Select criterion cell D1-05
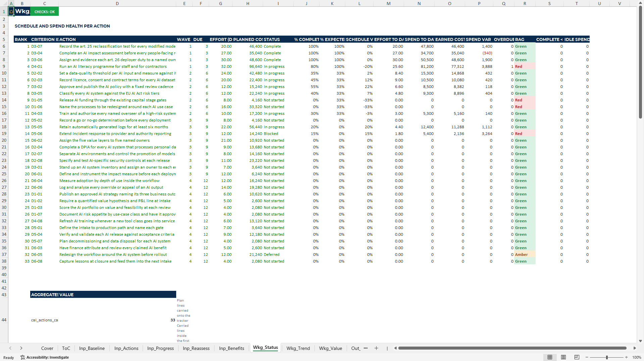Image resolution: width=644 pixels, height=361 pixels. (x=44, y=100)
